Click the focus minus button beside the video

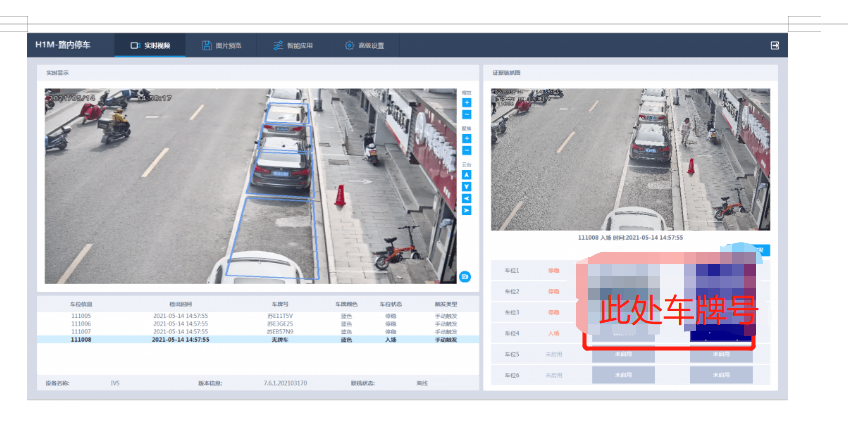(466, 150)
